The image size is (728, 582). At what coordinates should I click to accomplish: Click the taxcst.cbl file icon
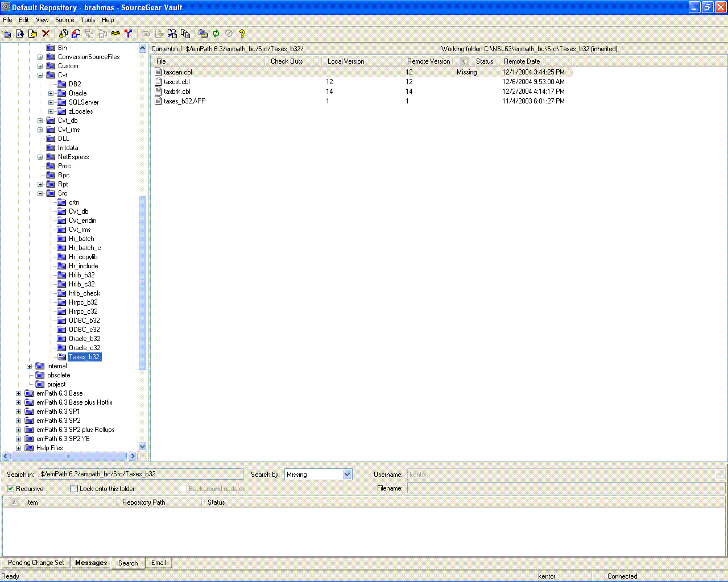159,82
